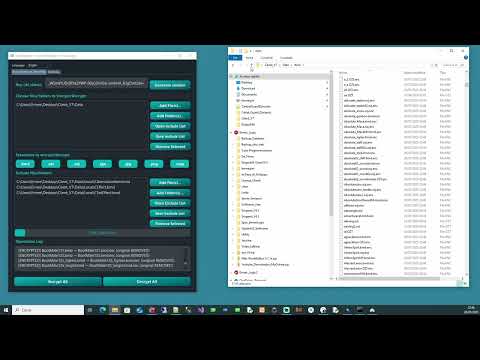Sort files by the Name column header

(343, 72)
